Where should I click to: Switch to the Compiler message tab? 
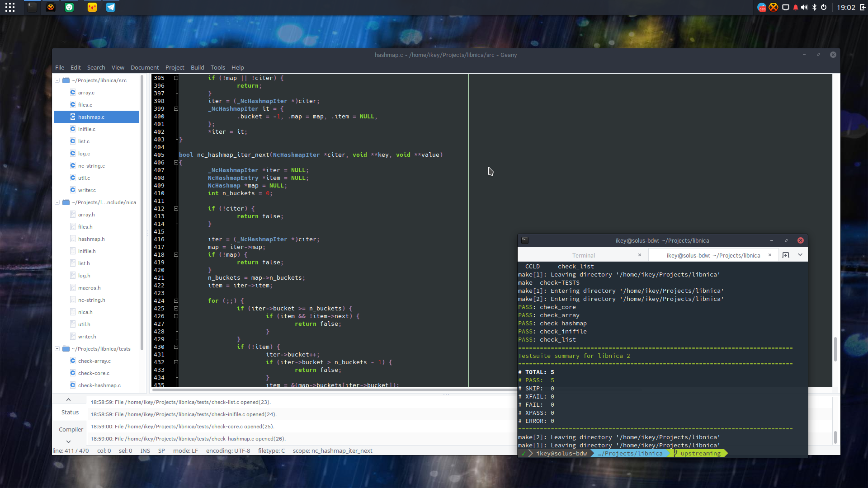point(71,430)
